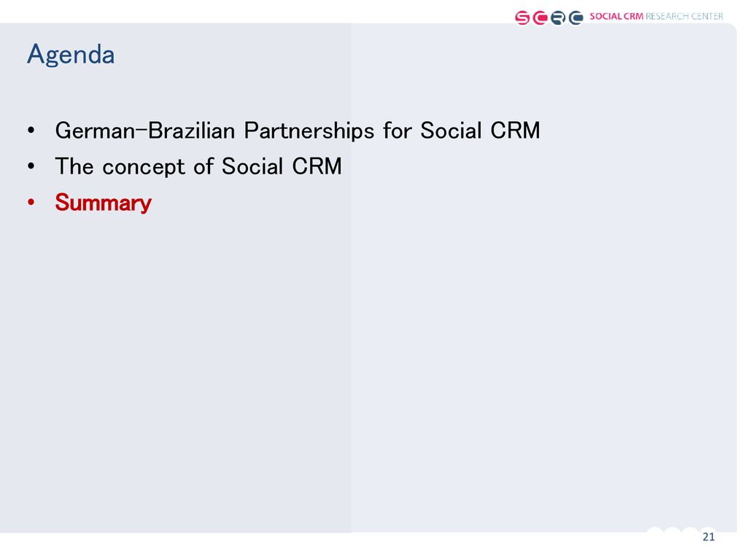747x560 pixels.
Task: Open the highlighted Summary agenda item
Action: click(x=103, y=203)
